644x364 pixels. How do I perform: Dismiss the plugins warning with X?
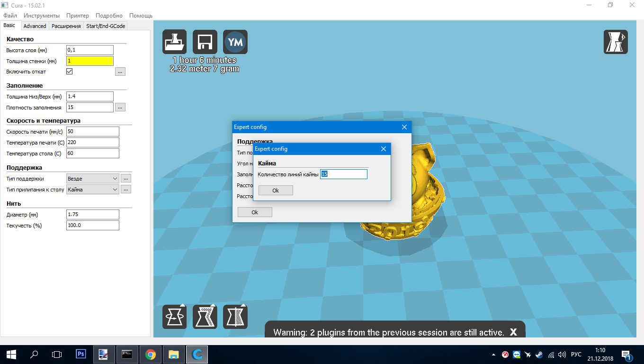[x=513, y=332]
